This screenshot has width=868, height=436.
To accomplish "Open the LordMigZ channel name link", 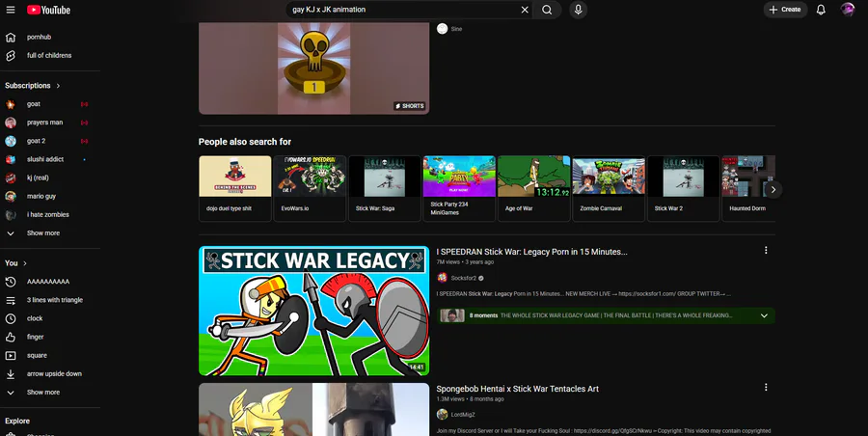I will 463,415.
